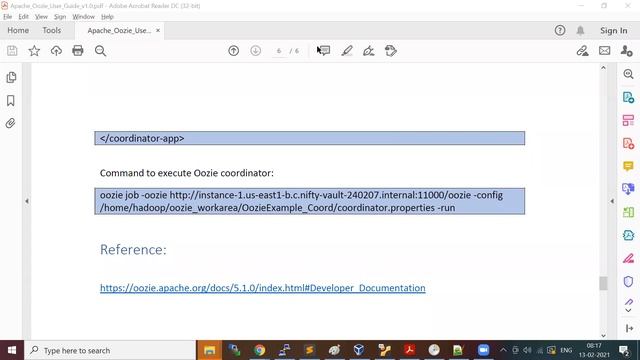This screenshot has height=360, width=640.
Task: Open the Help menu
Action: pyautogui.click(x=107, y=17)
